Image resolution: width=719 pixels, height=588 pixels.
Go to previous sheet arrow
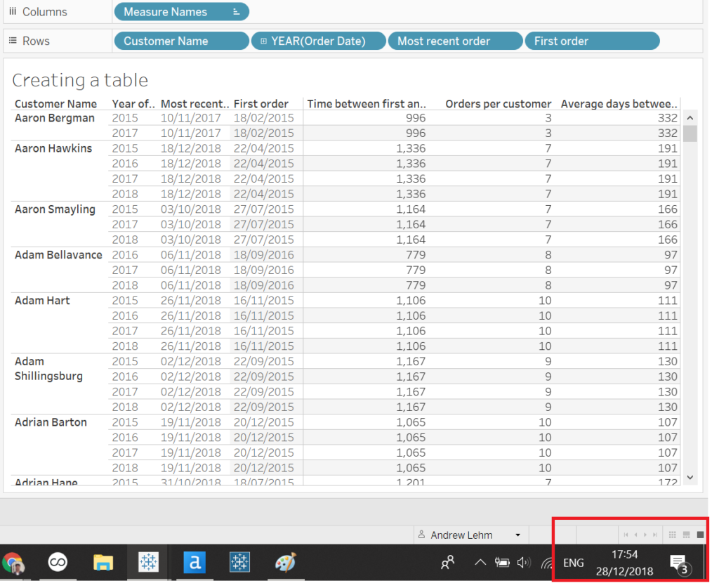(x=636, y=535)
